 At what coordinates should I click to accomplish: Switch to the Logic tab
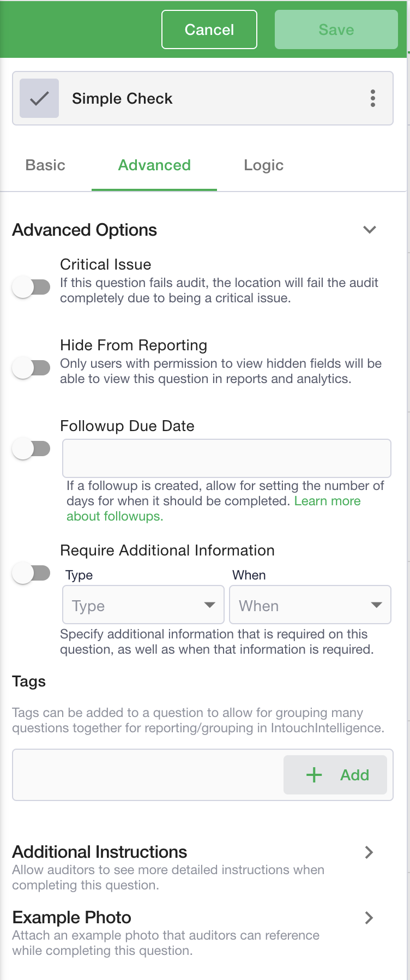point(264,165)
